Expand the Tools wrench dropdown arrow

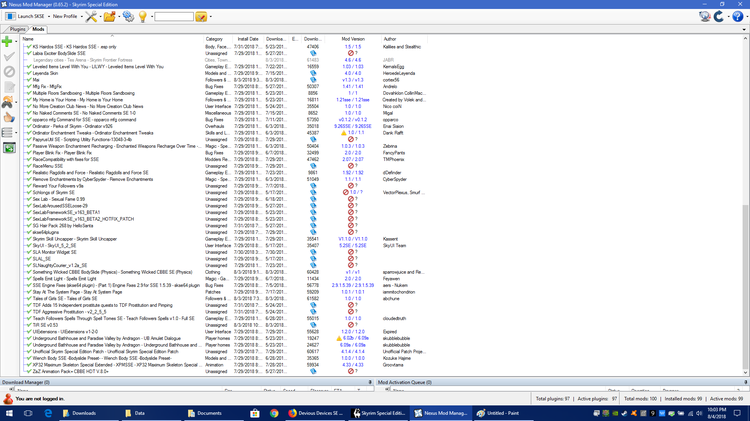tap(100, 17)
